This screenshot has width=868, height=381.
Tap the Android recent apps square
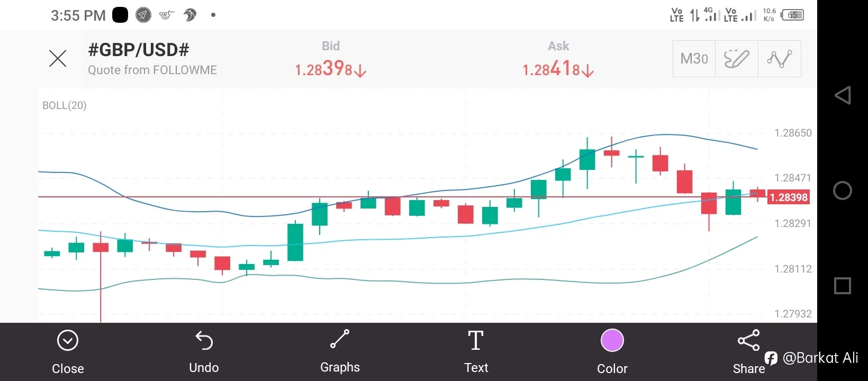(x=843, y=286)
